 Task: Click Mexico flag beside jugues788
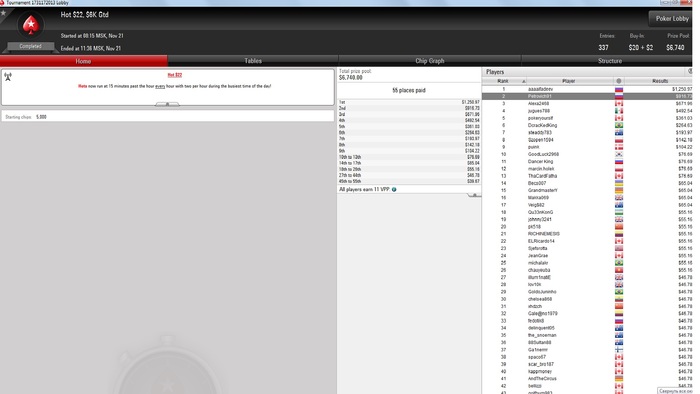(x=619, y=111)
